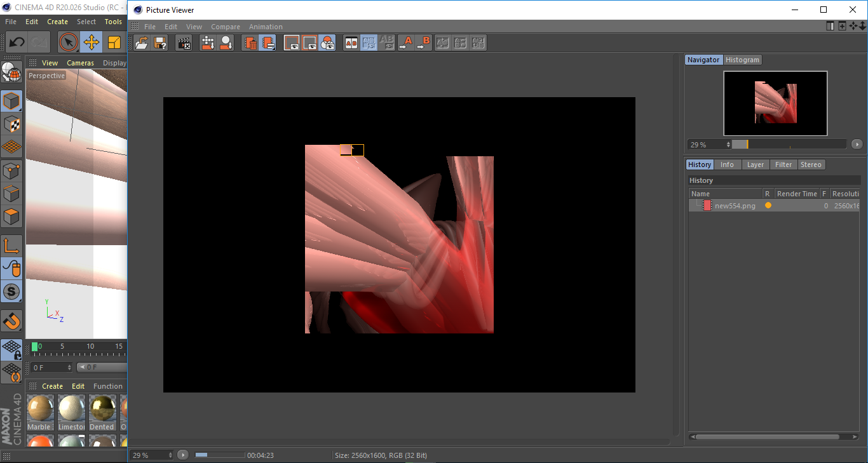The height and width of the screenshot is (463, 868).
Task: Switch to Texture mode checker cube
Action: pyautogui.click(x=11, y=124)
